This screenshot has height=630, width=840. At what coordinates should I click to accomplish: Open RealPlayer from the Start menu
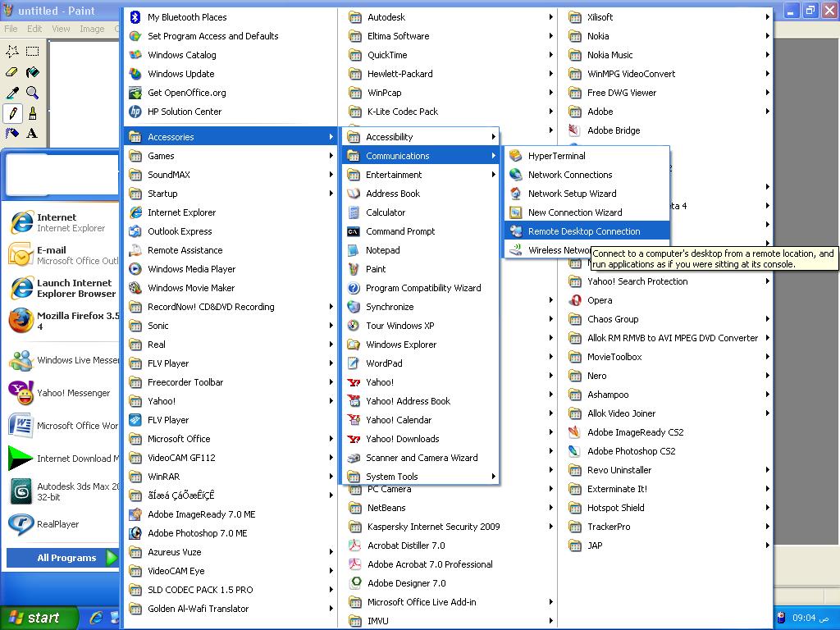point(62,524)
